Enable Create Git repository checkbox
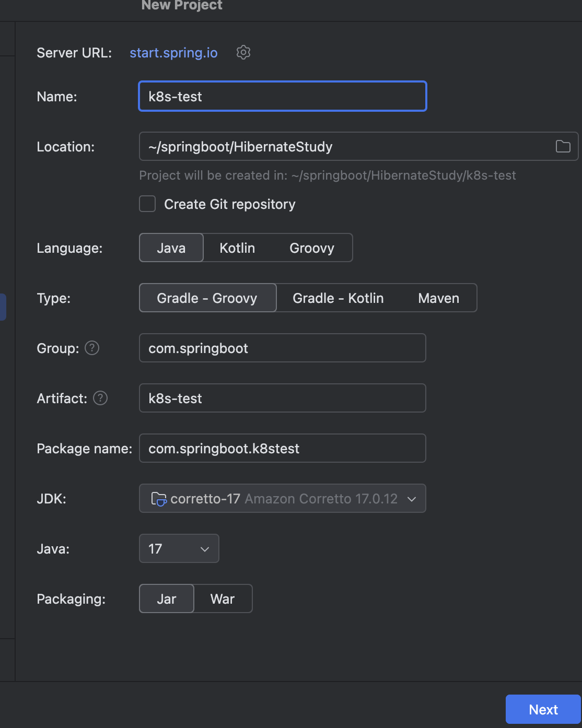The height and width of the screenshot is (728, 582). point(148,204)
